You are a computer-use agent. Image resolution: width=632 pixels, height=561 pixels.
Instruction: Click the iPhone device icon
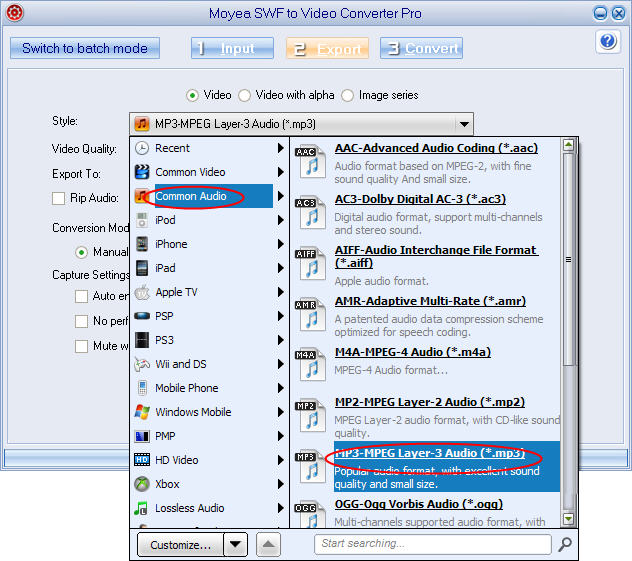(142, 244)
